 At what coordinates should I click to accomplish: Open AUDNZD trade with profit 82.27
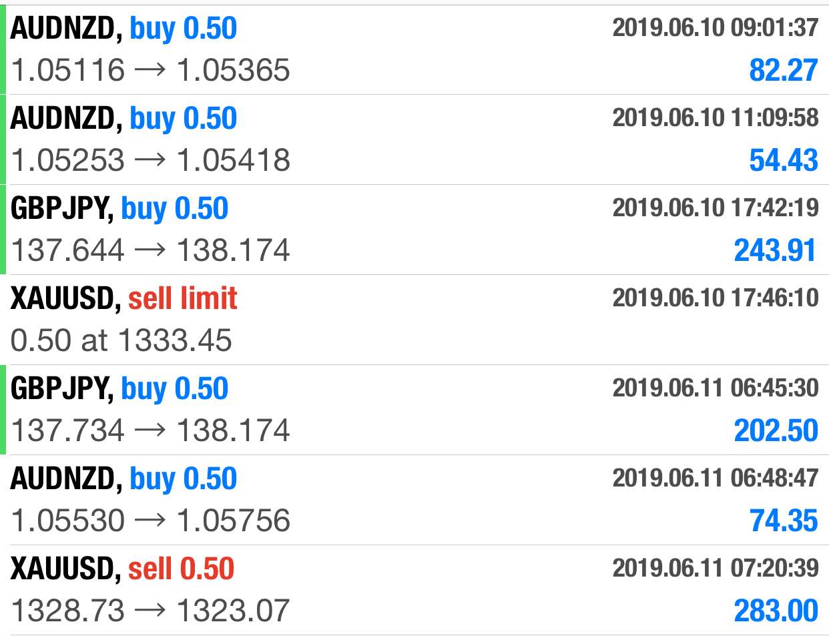tap(414, 49)
